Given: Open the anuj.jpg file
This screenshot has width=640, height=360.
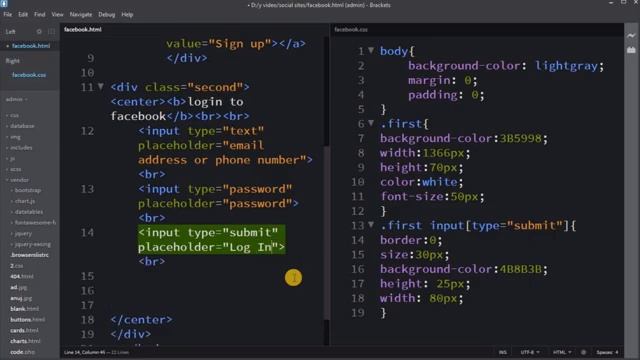Looking at the screenshot, I should coord(21,298).
